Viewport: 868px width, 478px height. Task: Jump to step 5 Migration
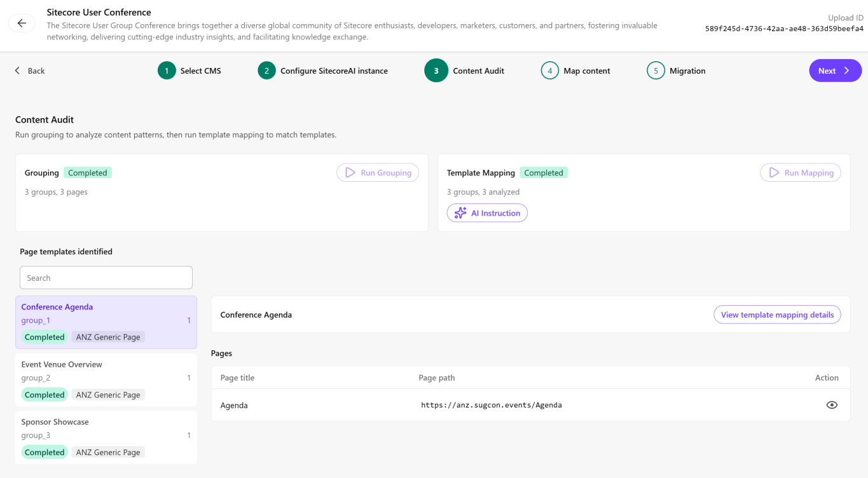coord(676,71)
